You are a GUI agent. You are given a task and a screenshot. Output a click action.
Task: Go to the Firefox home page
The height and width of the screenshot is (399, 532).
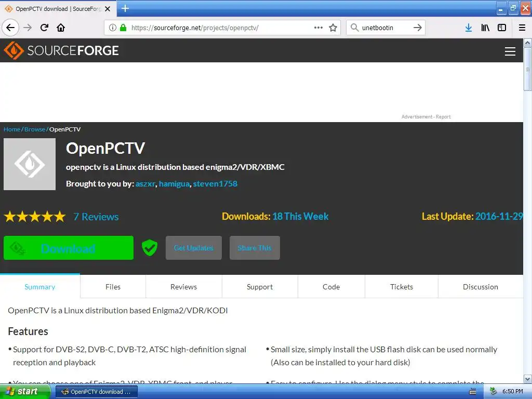point(61,28)
